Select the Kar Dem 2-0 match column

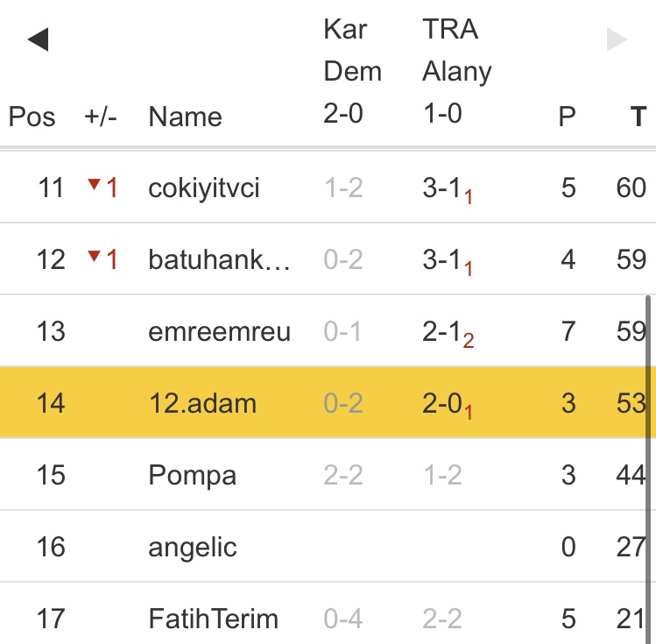pyautogui.click(x=352, y=72)
